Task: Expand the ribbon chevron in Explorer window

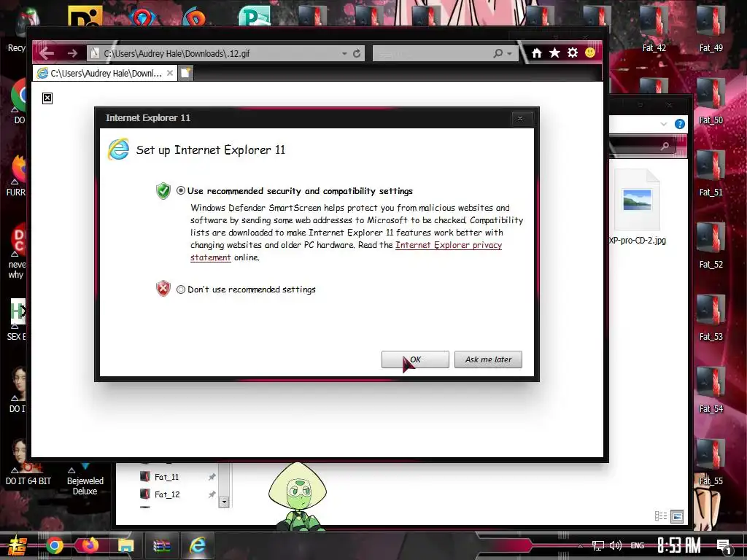Action: 664,124
